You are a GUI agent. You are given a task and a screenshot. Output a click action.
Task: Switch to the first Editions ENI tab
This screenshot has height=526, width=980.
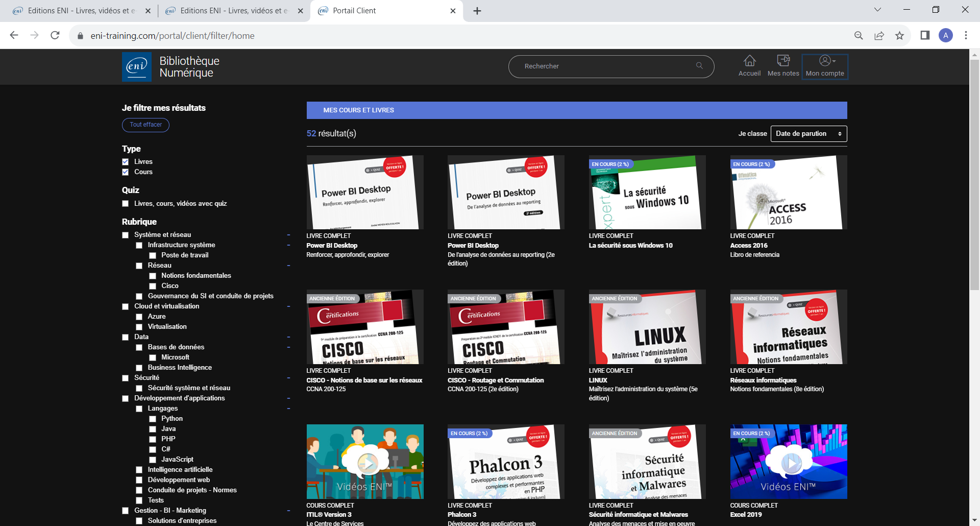[x=82, y=11]
